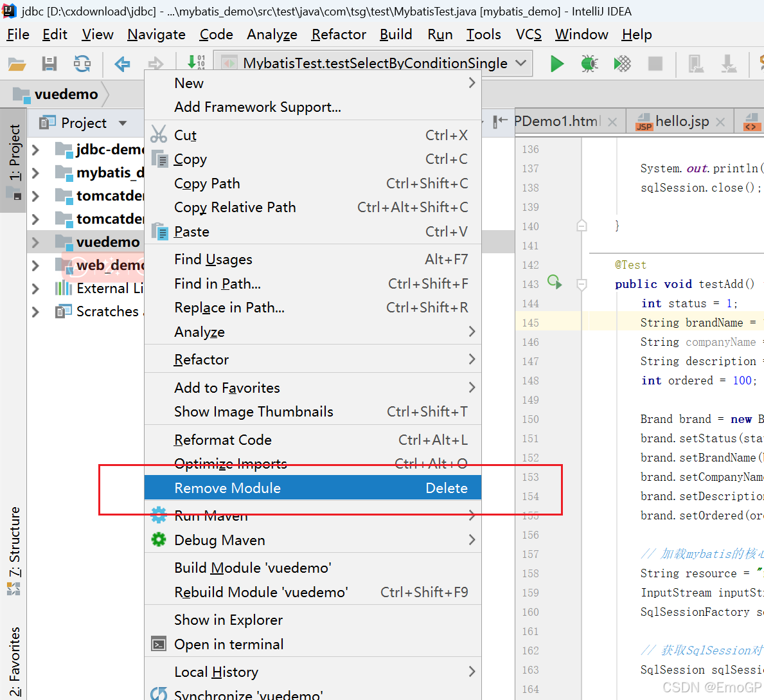Click the Find in Path... entry
This screenshot has width=764, height=700.
point(313,283)
